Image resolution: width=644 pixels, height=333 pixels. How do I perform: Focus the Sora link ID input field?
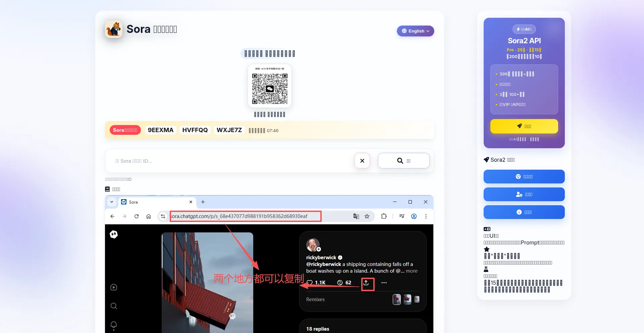click(231, 161)
